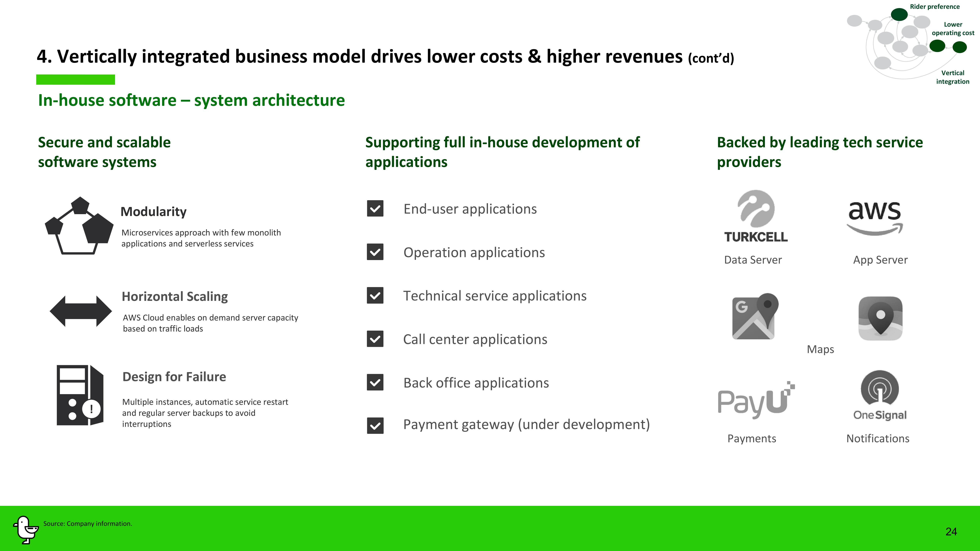Click the 'Horizontal Scaling' heading
Screen dimensions: 980x551
tap(175, 297)
